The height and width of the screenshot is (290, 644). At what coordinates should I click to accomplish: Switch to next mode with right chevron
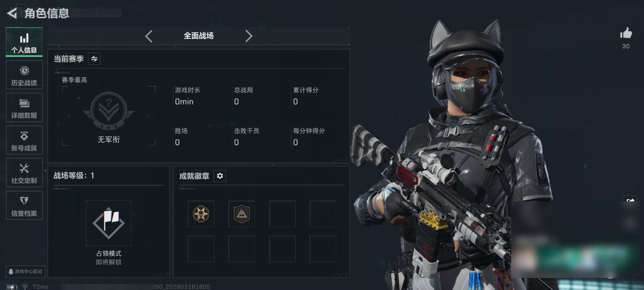coord(249,36)
